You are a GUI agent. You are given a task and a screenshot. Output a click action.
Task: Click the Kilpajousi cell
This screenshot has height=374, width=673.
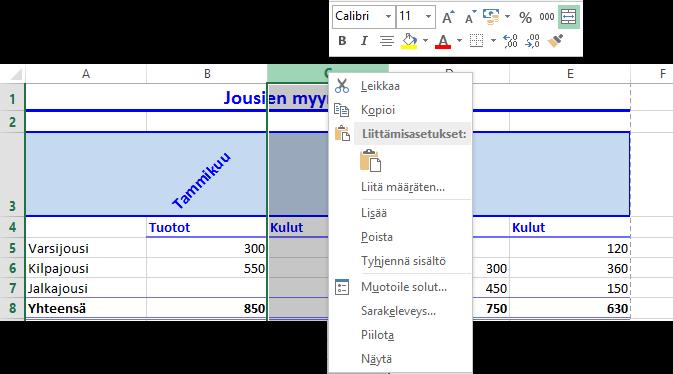tap(86, 268)
